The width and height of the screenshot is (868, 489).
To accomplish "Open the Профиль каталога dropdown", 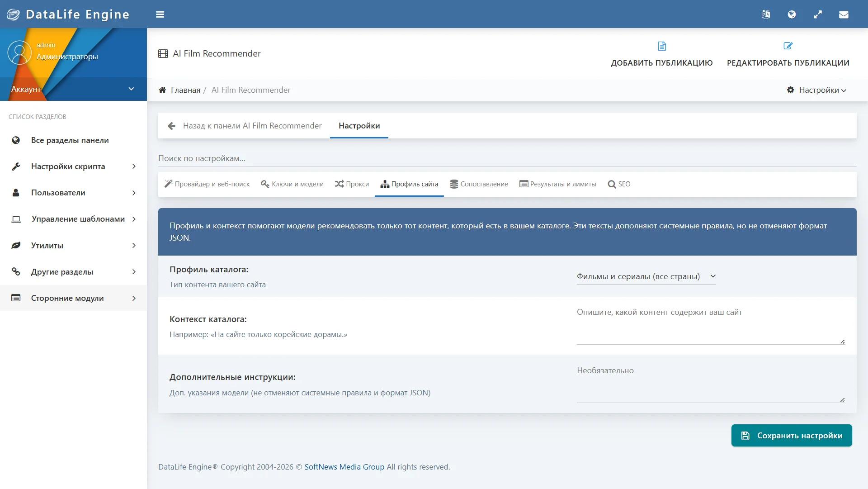I will click(646, 276).
